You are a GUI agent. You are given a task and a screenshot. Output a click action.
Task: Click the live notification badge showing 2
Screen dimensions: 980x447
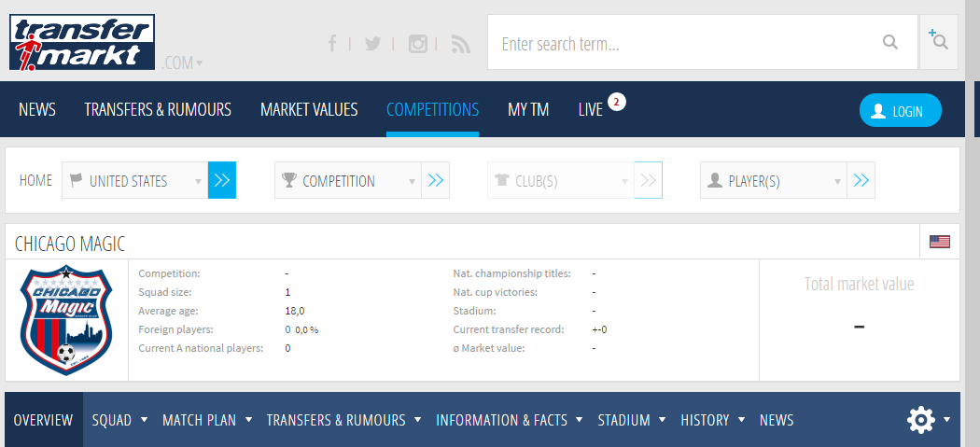(616, 102)
